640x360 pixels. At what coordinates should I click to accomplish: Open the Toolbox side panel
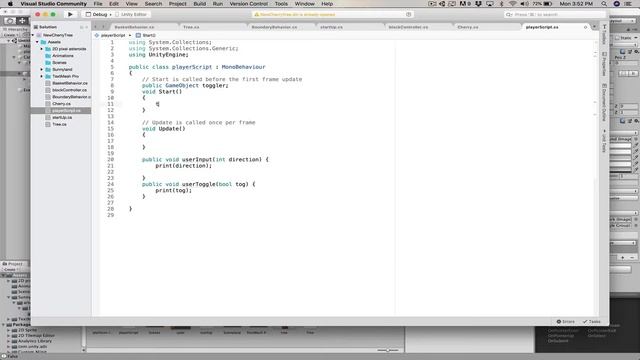point(604,35)
